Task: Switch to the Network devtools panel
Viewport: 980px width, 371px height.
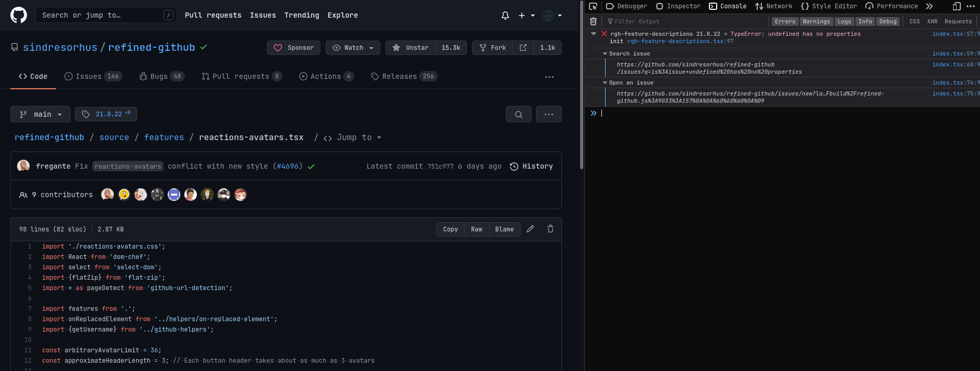Action: [774, 6]
